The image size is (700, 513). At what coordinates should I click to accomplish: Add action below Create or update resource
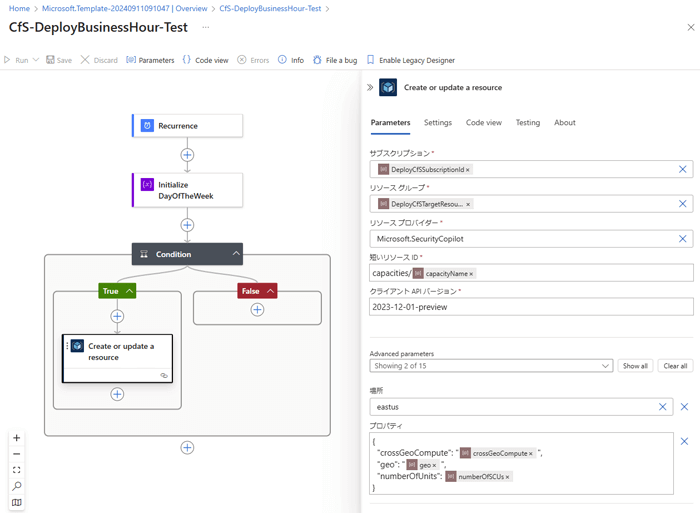(x=117, y=394)
